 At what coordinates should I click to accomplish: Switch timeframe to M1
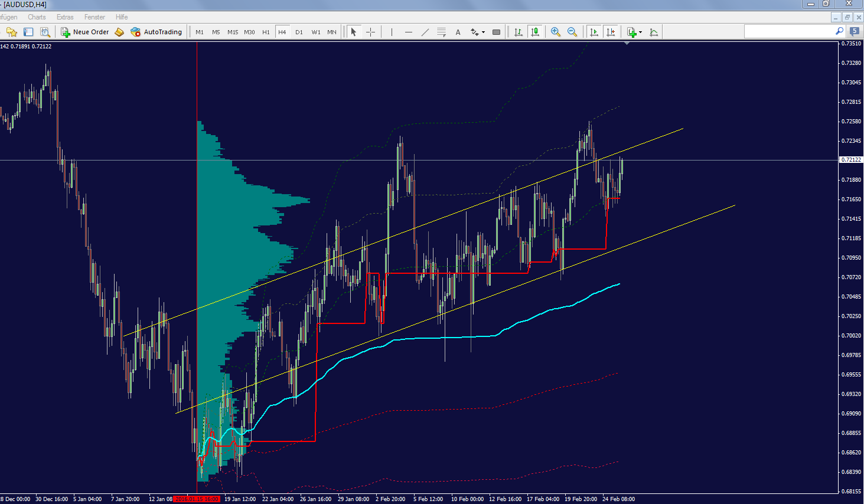(200, 32)
